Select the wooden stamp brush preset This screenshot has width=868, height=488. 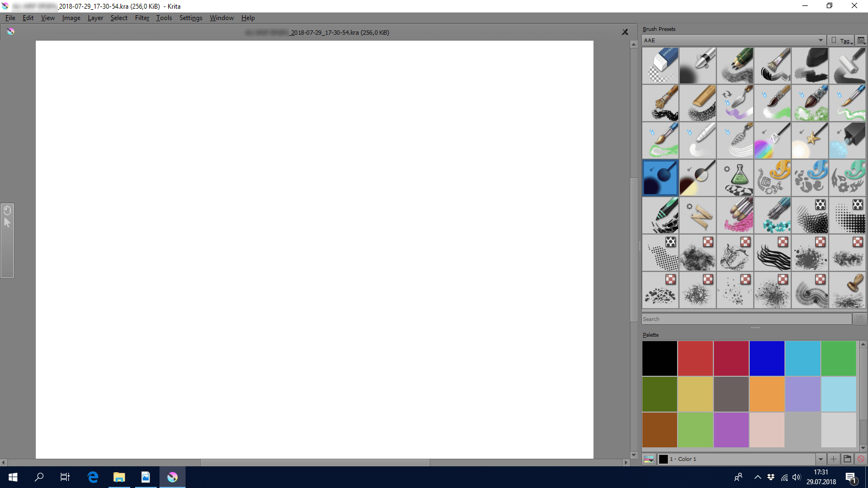pyautogui.click(x=847, y=290)
